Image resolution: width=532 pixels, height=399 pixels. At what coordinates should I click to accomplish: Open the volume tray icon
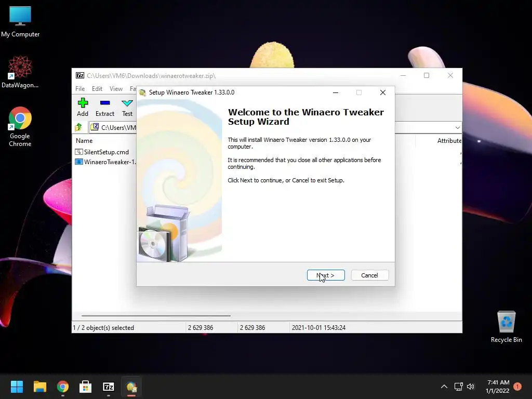tap(471, 387)
